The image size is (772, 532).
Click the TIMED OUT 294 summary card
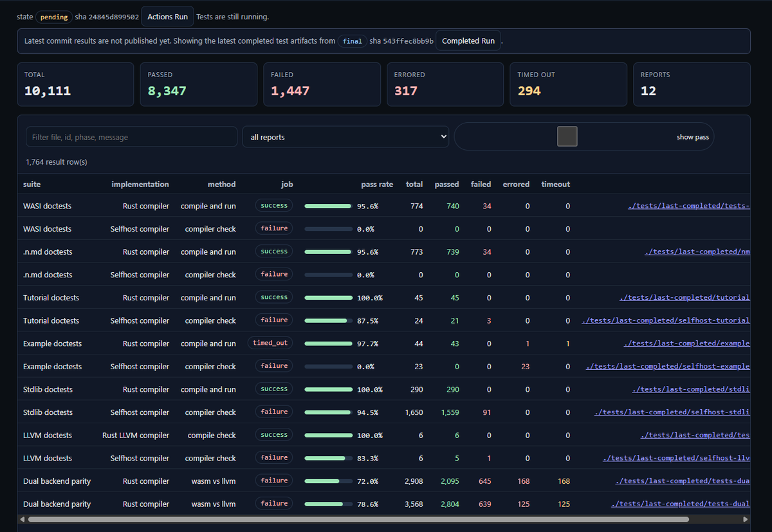tap(568, 84)
